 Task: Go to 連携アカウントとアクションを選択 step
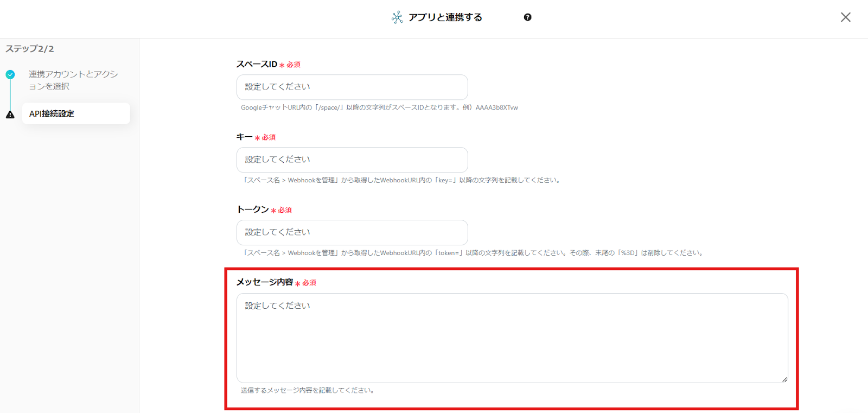[73, 80]
